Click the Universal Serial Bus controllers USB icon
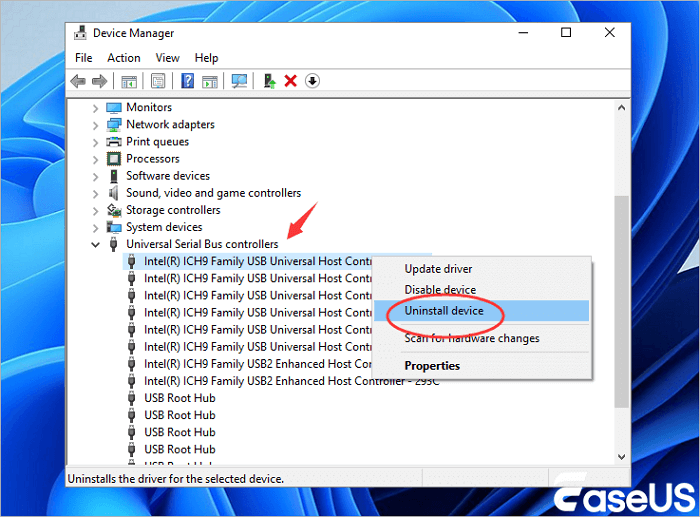700x517 pixels. (114, 244)
